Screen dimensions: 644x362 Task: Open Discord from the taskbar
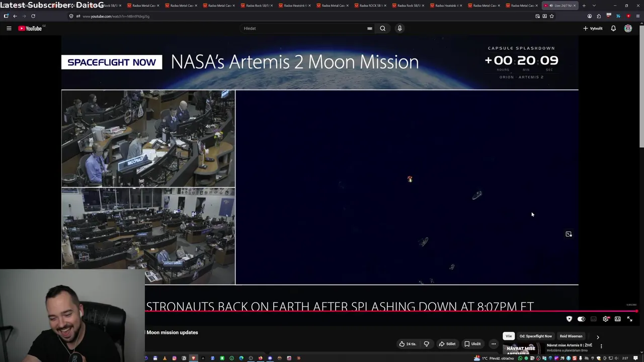click(x=270, y=358)
